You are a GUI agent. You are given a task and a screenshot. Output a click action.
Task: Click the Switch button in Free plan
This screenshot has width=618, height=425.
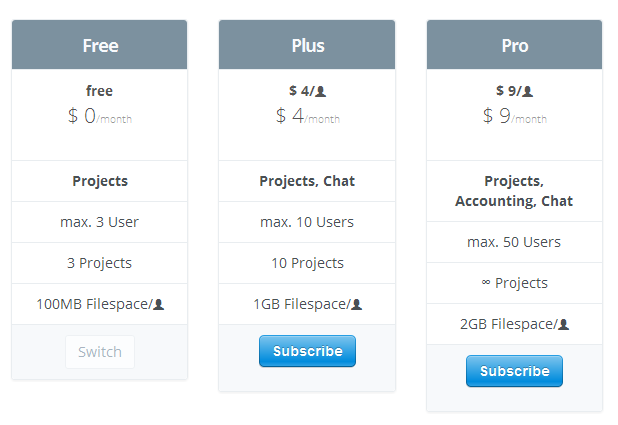point(100,352)
